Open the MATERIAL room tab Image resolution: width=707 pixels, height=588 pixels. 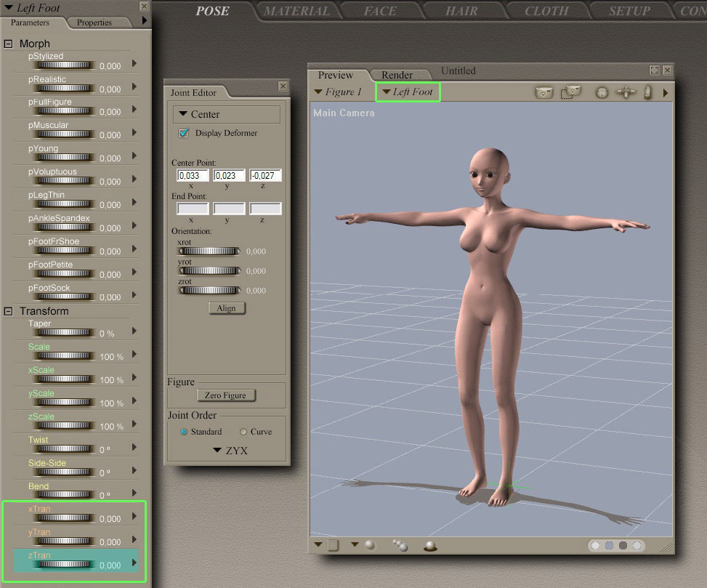click(296, 12)
